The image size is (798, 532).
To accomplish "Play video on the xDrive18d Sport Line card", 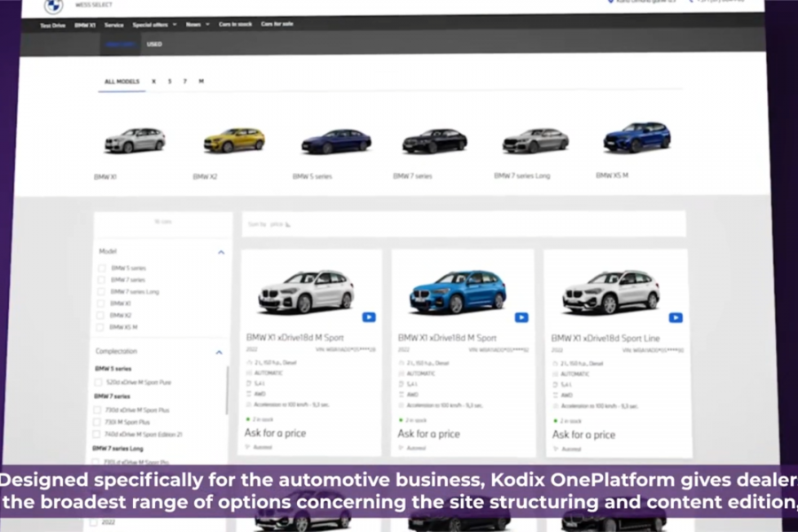I will point(676,317).
